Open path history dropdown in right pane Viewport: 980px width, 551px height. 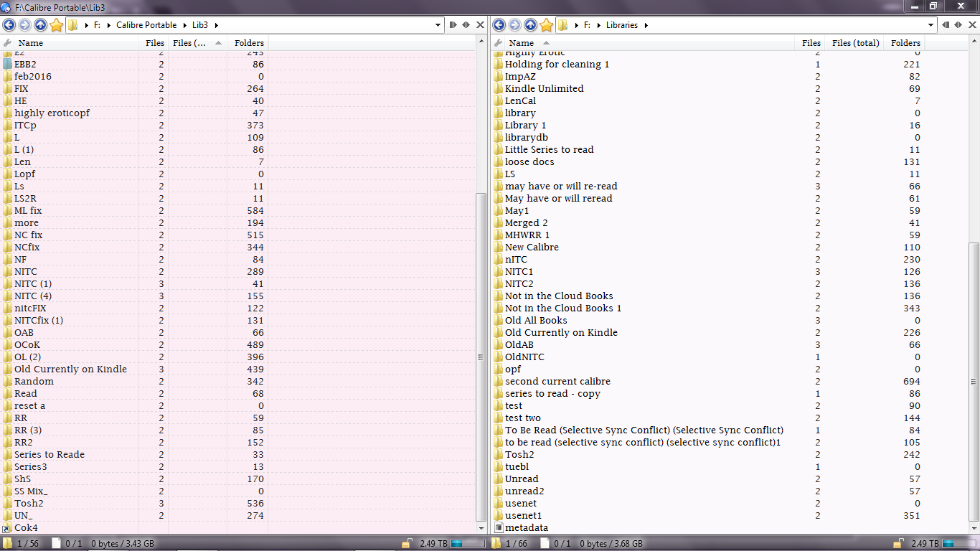(x=931, y=25)
